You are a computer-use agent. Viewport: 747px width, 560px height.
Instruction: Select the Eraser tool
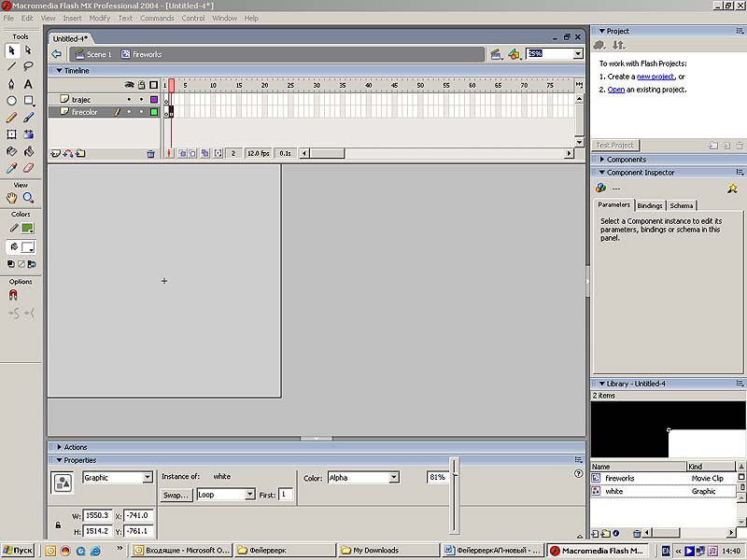click(28, 168)
